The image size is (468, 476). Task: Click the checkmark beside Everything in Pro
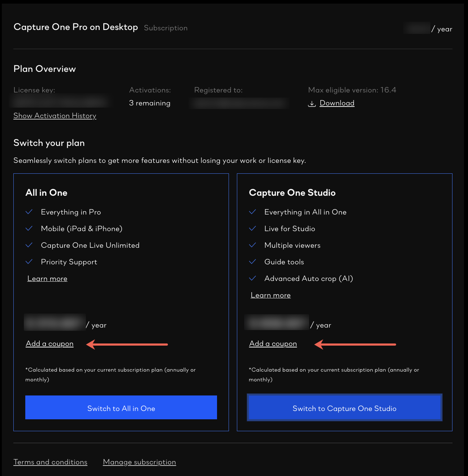point(29,212)
